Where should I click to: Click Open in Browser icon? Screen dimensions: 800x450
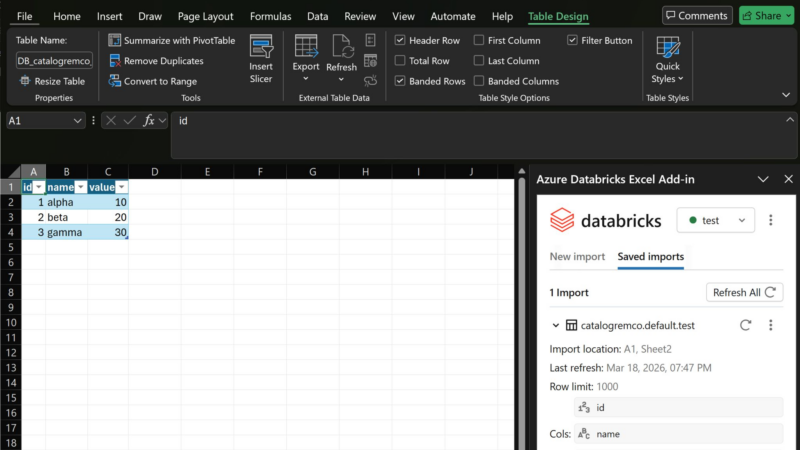coord(370,60)
